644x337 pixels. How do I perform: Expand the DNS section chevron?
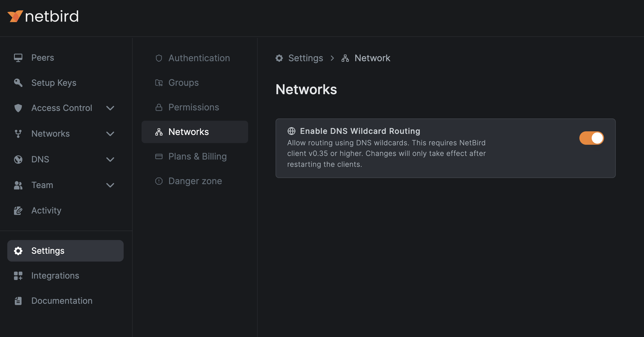[x=110, y=160]
